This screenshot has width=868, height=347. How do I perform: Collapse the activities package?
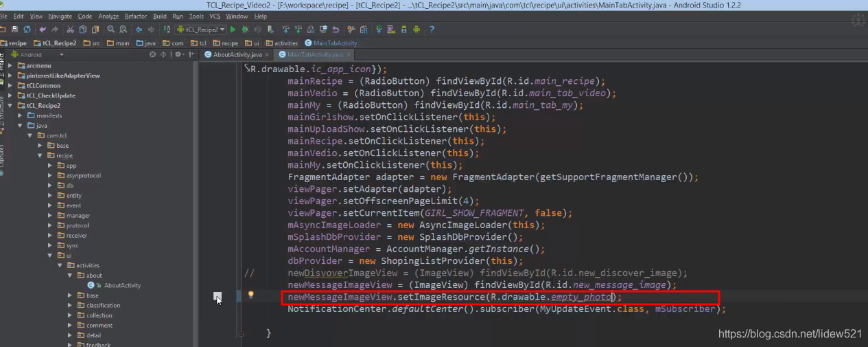click(60, 265)
